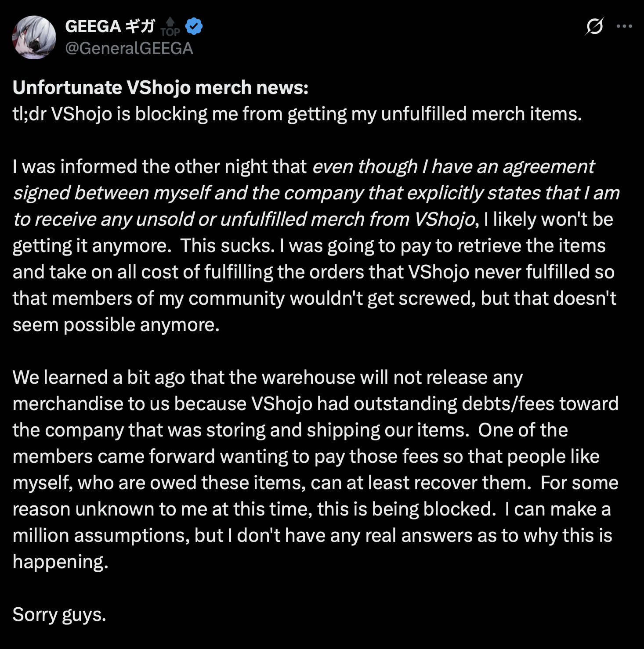Viewport: 644px width, 649px height.
Task: Click the line beginning 'We learned a bit ago'
Action: coord(268,378)
